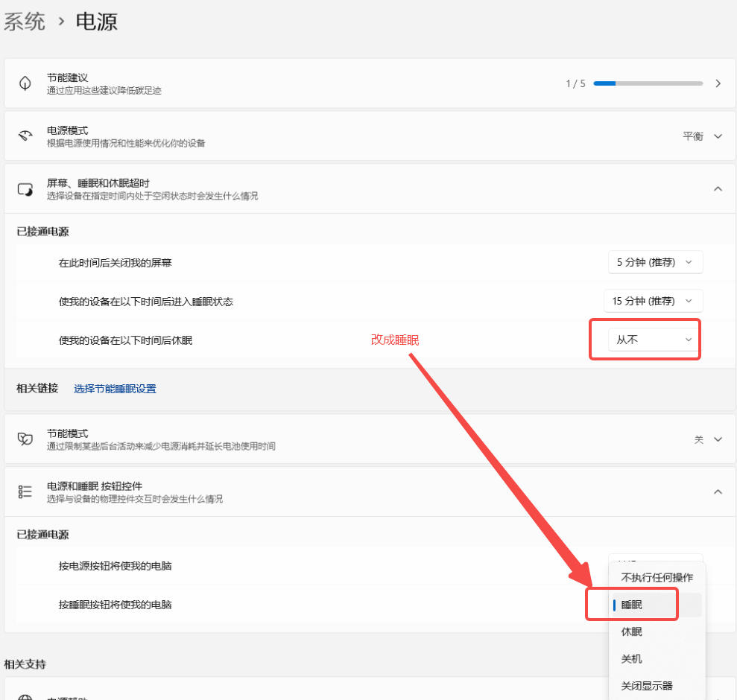Open the 节能模式 dropdown showing 关
This screenshot has width=737, height=700.
pos(706,439)
